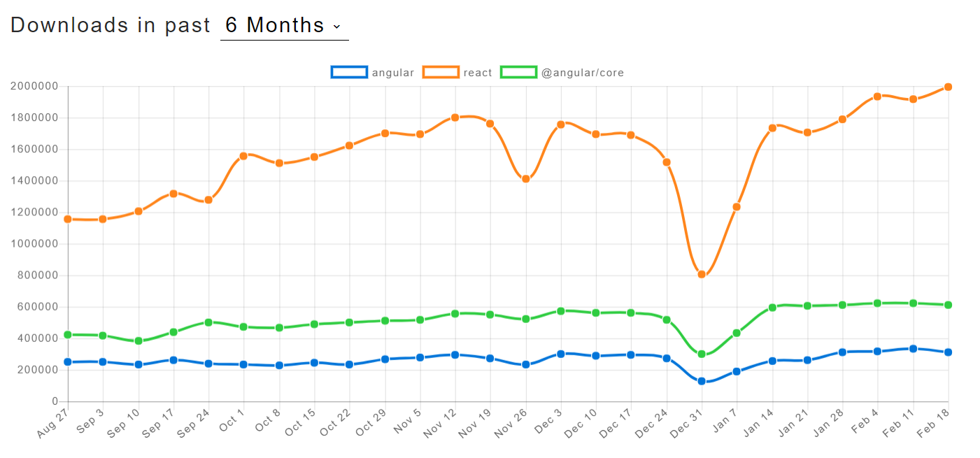Click the react data point at Nov 12
This screenshot has height=458, width=980.
click(x=455, y=117)
